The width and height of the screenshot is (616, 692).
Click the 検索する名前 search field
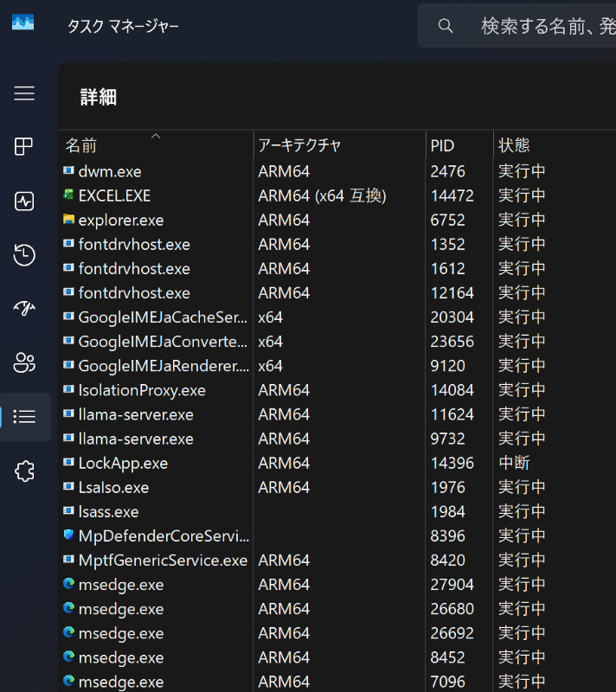click(517, 26)
